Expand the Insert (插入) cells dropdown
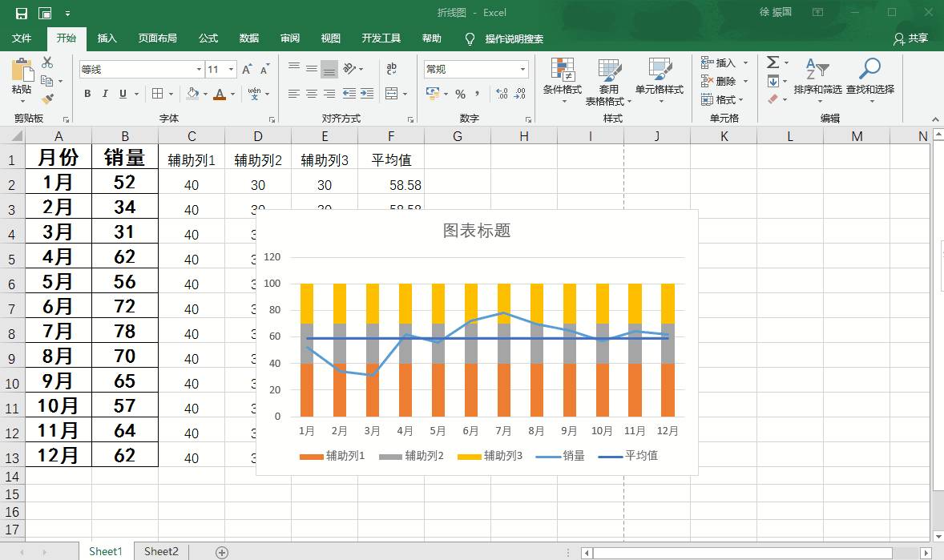Viewport: 944px width, 560px height. click(x=745, y=62)
